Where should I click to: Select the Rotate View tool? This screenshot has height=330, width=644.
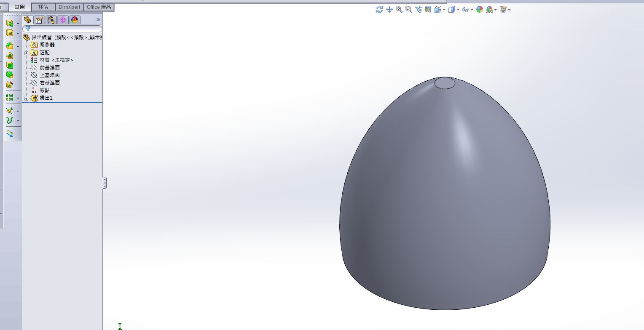click(379, 9)
